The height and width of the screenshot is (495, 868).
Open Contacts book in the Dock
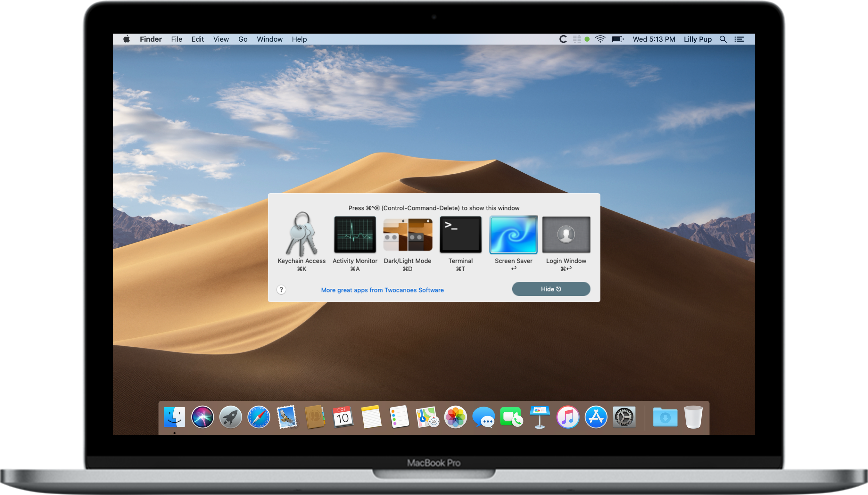[315, 417]
